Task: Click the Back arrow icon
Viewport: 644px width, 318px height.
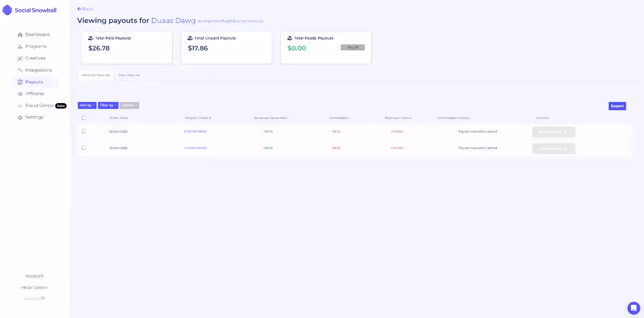Action: [x=80, y=9]
